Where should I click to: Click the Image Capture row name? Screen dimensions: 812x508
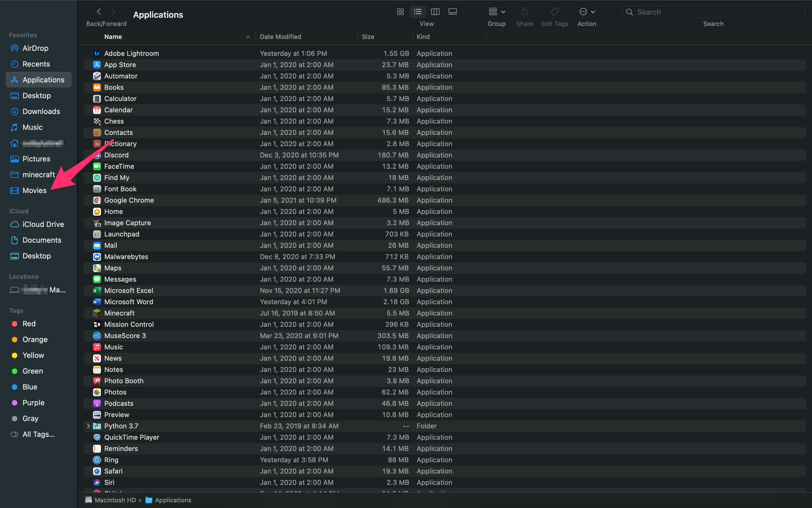pyautogui.click(x=127, y=223)
